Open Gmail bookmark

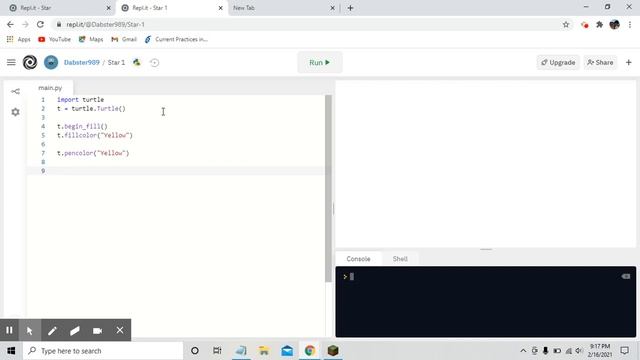[124, 39]
